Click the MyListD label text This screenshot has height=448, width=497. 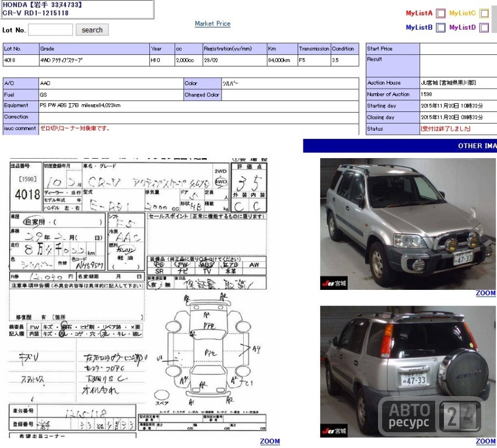[x=463, y=27]
